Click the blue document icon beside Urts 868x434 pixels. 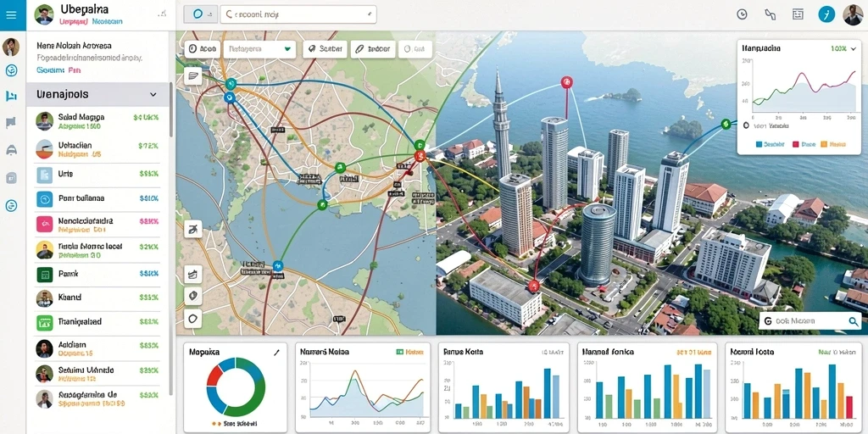click(44, 175)
